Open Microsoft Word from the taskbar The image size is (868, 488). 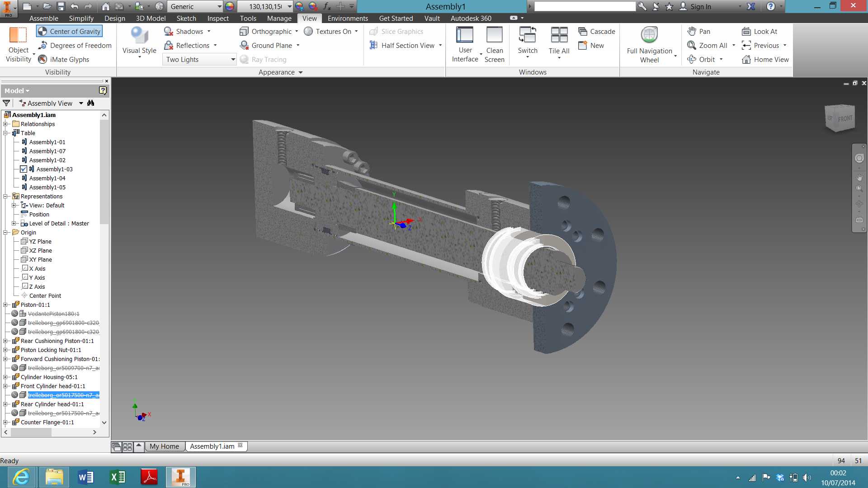tap(85, 477)
